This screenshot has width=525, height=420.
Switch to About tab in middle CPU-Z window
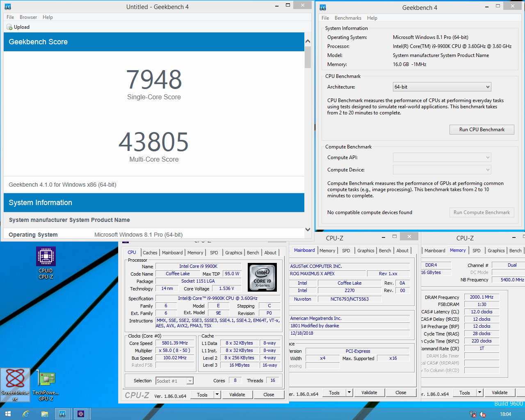[402, 251]
